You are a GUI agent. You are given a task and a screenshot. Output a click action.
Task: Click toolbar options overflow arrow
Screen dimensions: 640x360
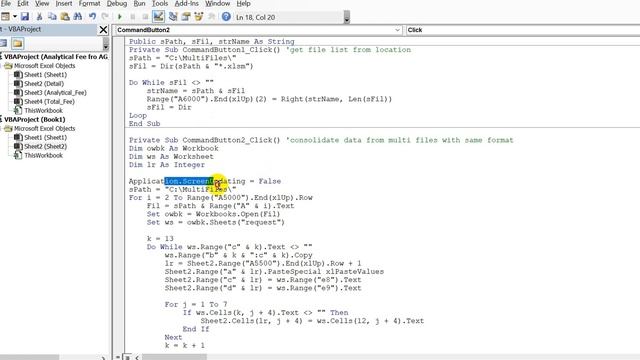(x=347, y=18)
